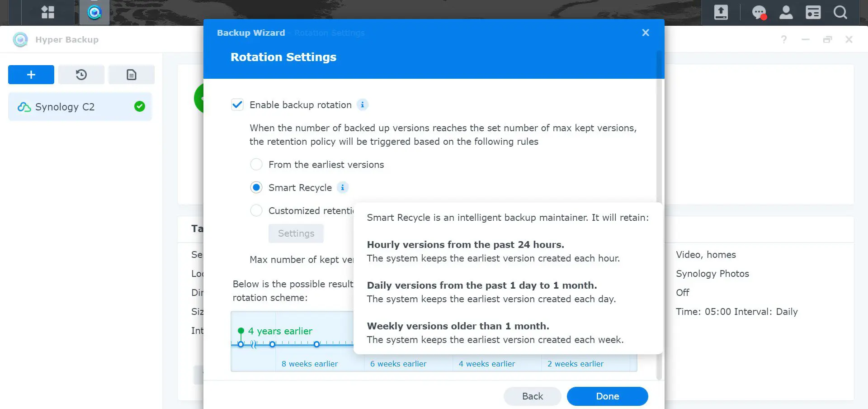Screen dimensions: 868x409
Task: Open the DSM Main Menu grid icon
Action: tap(47, 12)
